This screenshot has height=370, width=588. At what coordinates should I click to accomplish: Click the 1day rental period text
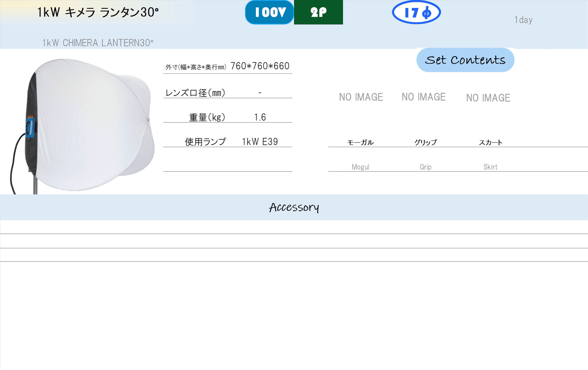pos(523,20)
